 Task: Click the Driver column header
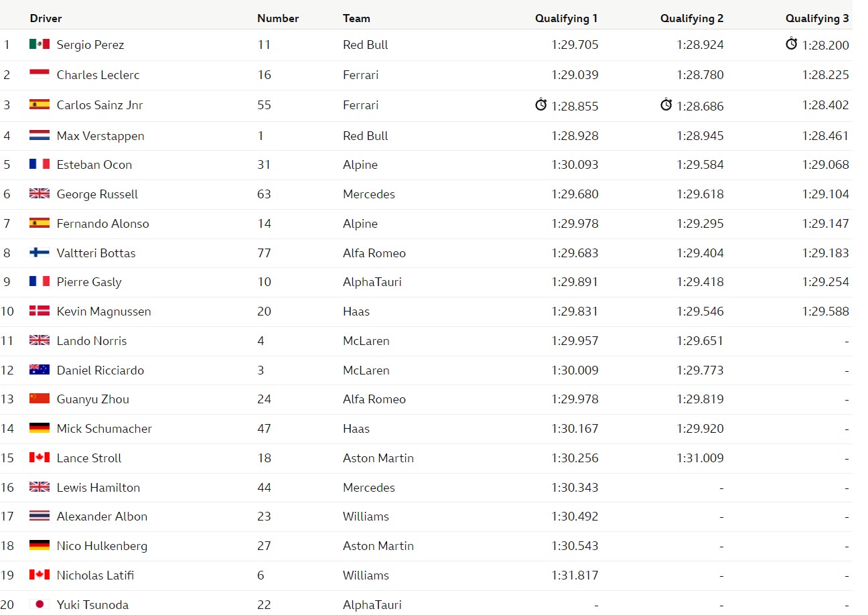point(46,19)
